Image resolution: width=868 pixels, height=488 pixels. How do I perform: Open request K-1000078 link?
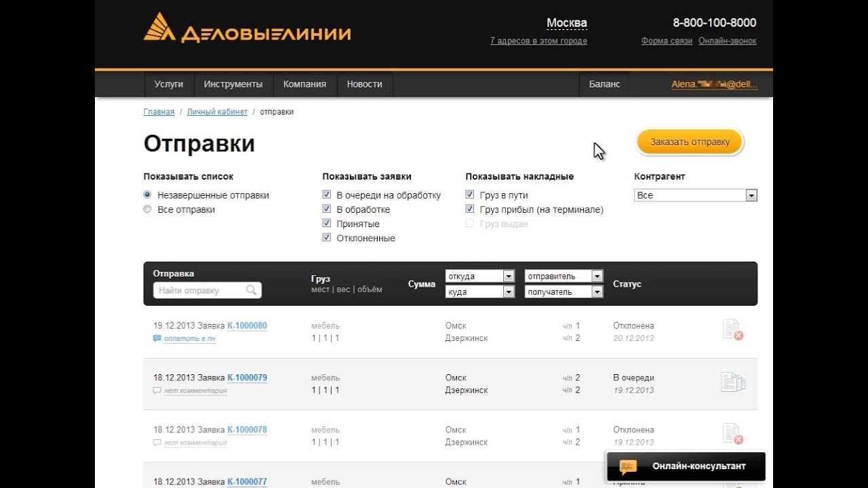coord(247,430)
